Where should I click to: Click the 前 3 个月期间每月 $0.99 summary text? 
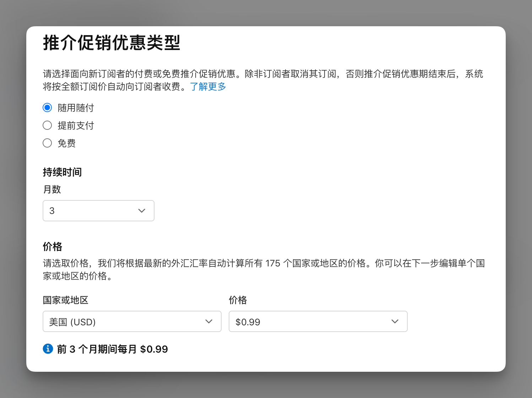pos(112,349)
